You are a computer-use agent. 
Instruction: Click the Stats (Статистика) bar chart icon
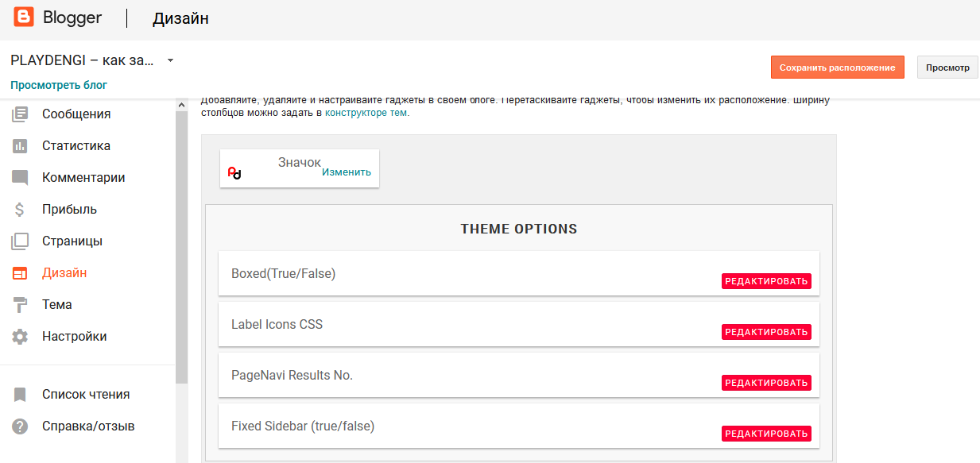click(20, 146)
